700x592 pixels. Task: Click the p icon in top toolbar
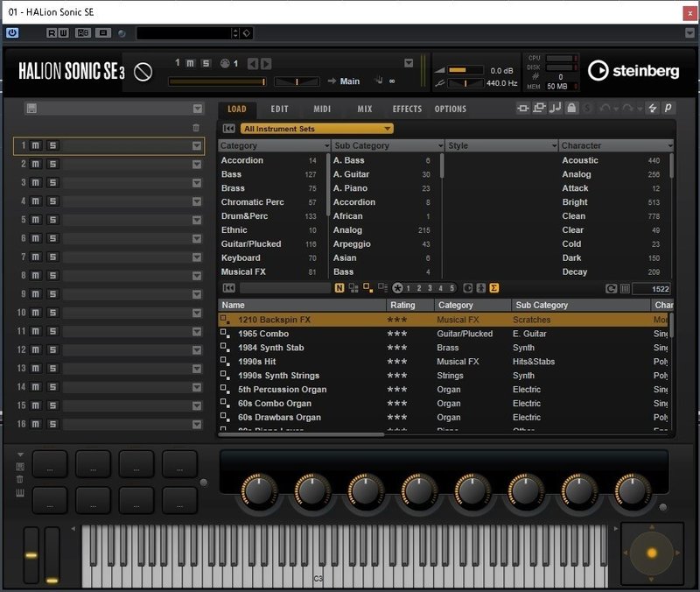click(668, 108)
